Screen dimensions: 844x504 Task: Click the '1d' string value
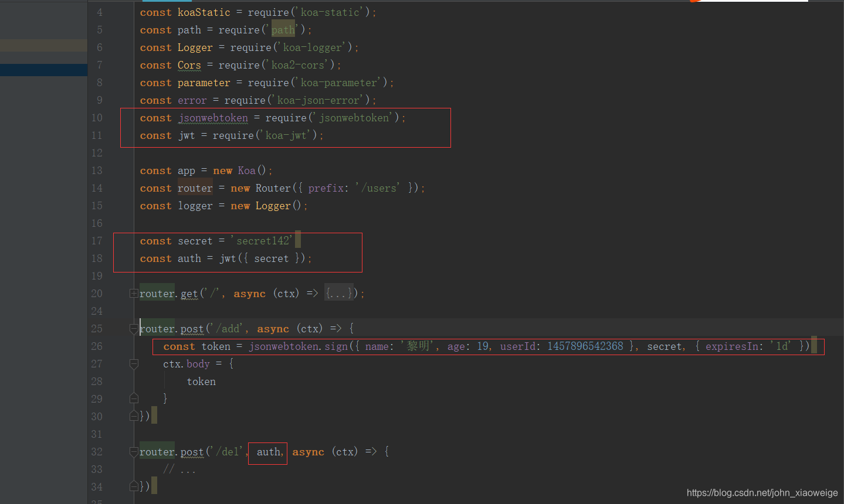click(x=781, y=346)
